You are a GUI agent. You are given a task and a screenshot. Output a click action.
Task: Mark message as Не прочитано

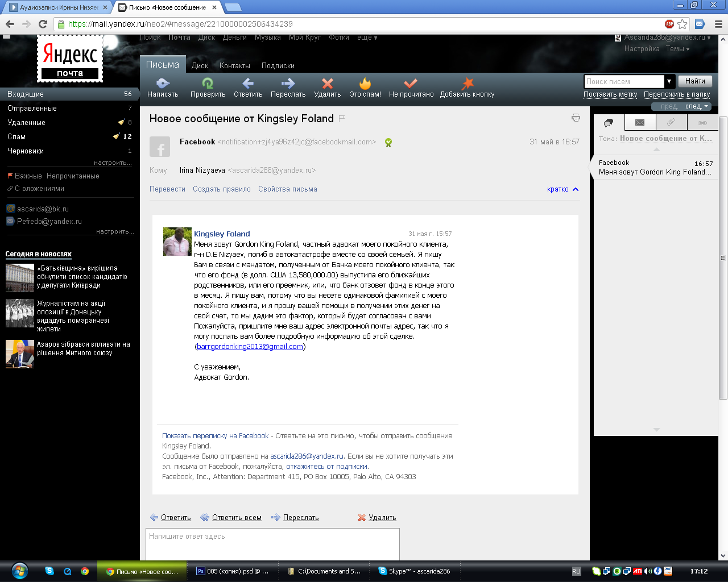coord(411,84)
